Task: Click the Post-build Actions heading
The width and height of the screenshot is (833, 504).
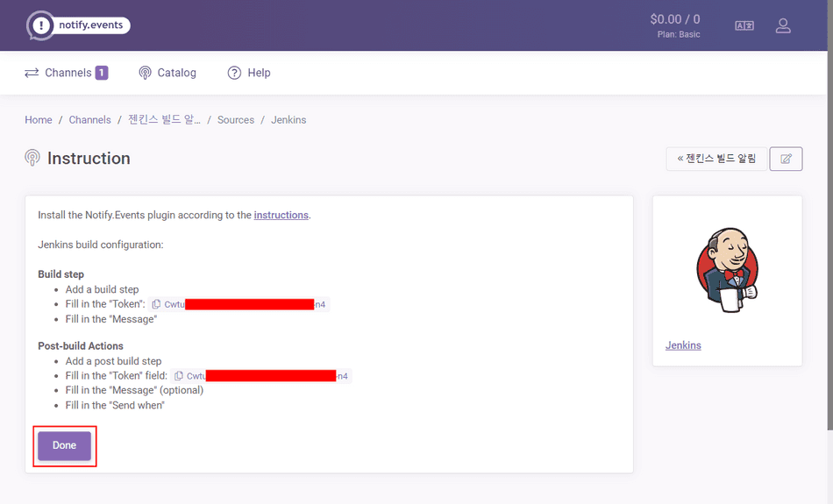Action: [x=81, y=346]
